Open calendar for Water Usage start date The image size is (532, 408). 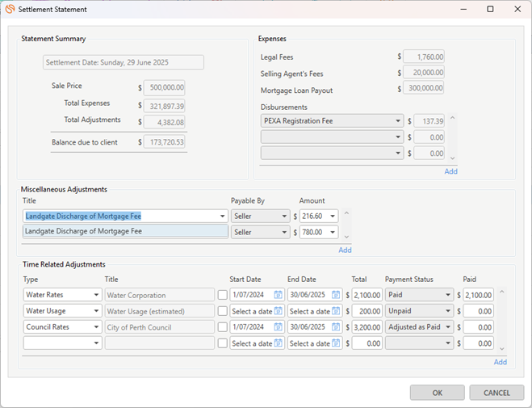(x=279, y=311)
